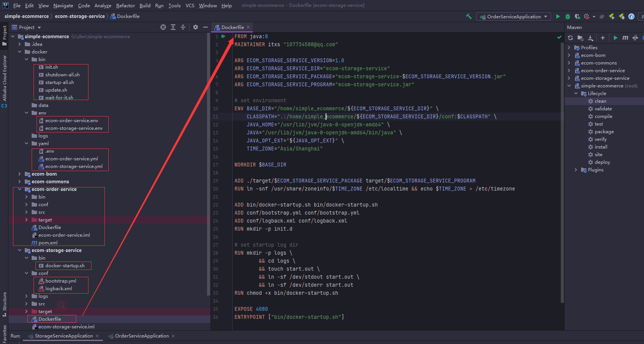The image size is (644, 344).
Task: Open the File menu
Action: tap(17, 5)
